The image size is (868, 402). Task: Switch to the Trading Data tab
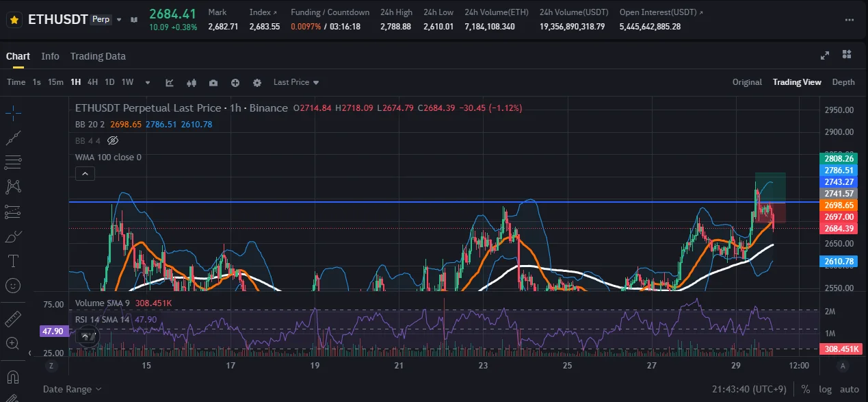(98, 56)
